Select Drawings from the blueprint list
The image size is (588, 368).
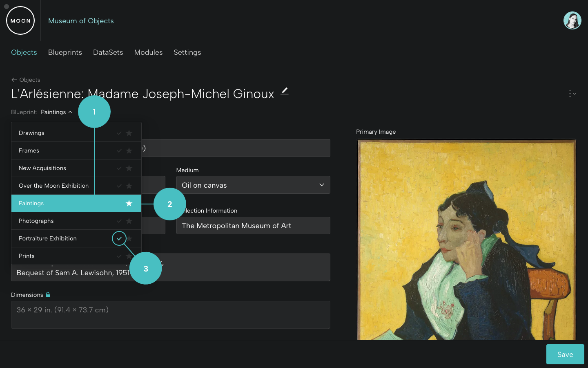(76, 133)
